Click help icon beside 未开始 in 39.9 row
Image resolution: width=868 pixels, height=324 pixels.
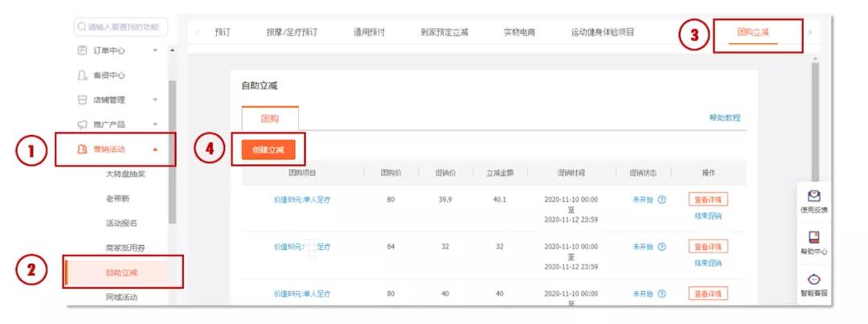pyautogui.click(x=661, y=200)
